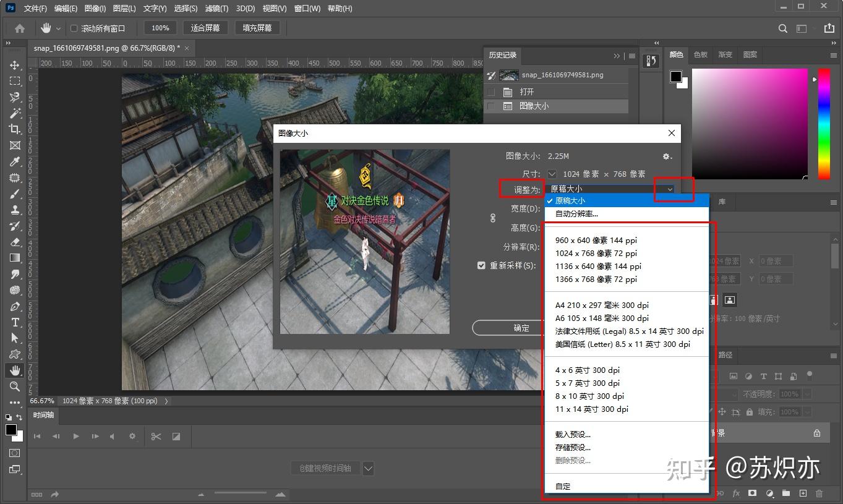843x504 pixels.
Task: Click the Hand tool in toolbar
Action: 15,370
